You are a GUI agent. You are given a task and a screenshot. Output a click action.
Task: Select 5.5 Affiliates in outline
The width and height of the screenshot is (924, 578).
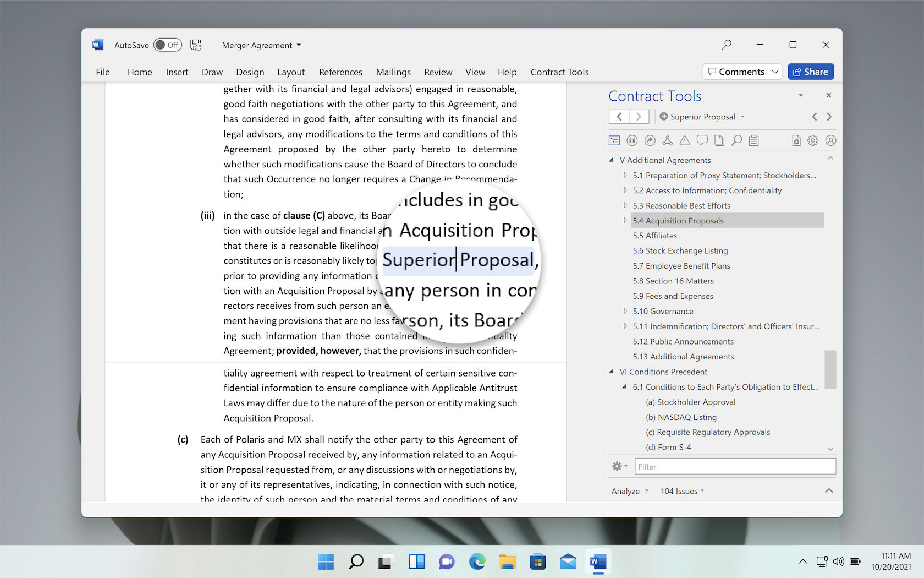point(654,236)
